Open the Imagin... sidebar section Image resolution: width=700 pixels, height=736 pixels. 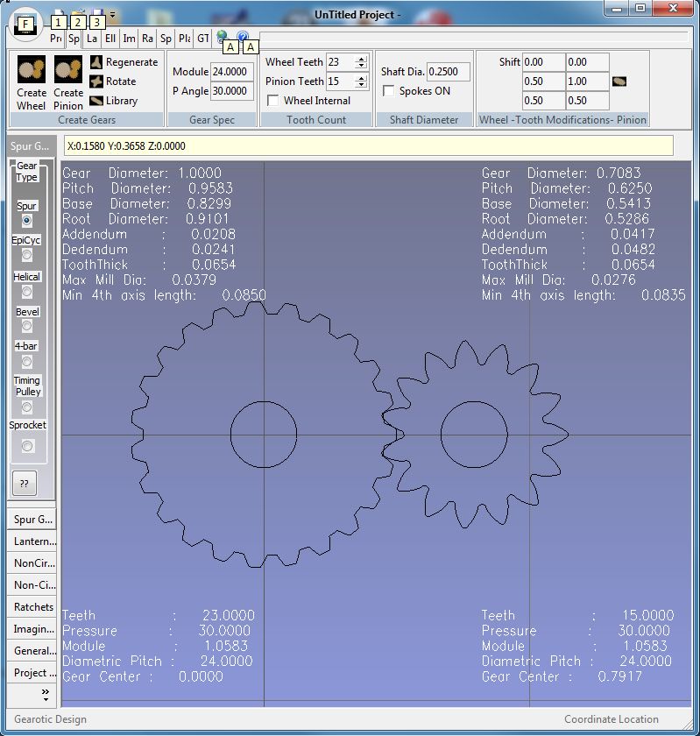pyautogui.click(x=32, y=628)
